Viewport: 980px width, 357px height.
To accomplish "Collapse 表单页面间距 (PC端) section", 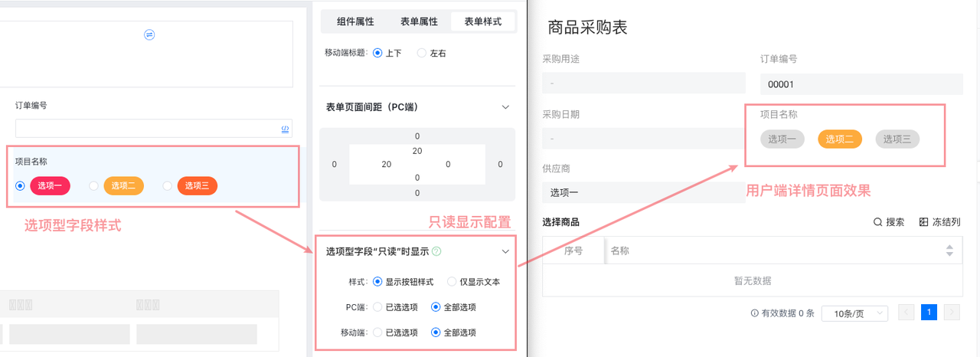I will tap(505, 107).
